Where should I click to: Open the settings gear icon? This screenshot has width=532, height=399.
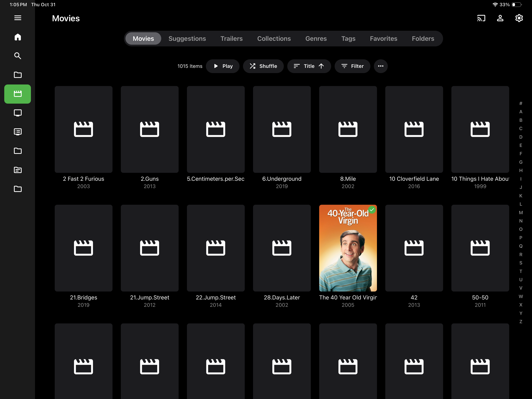coord(519,18)
